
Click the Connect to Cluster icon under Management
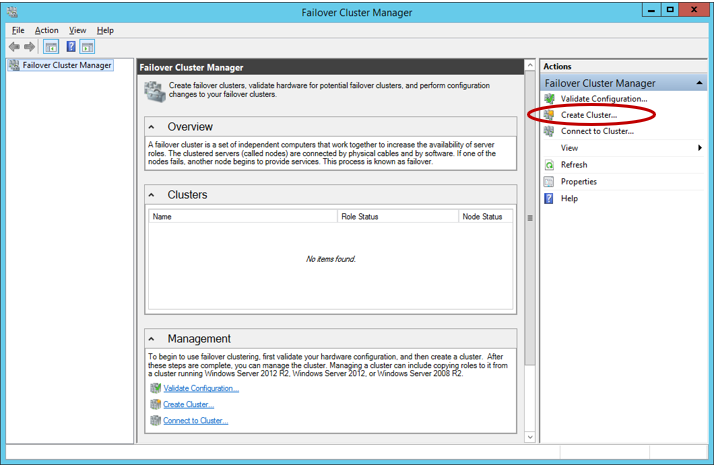point(156,420)
